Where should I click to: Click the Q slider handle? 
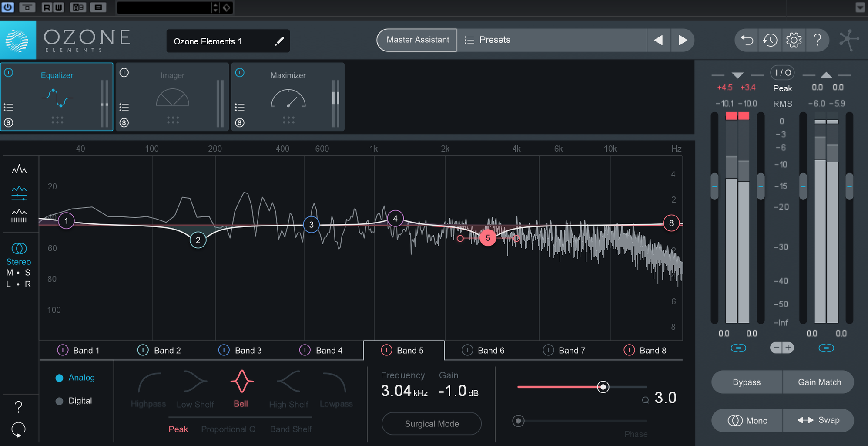point(603,387)
